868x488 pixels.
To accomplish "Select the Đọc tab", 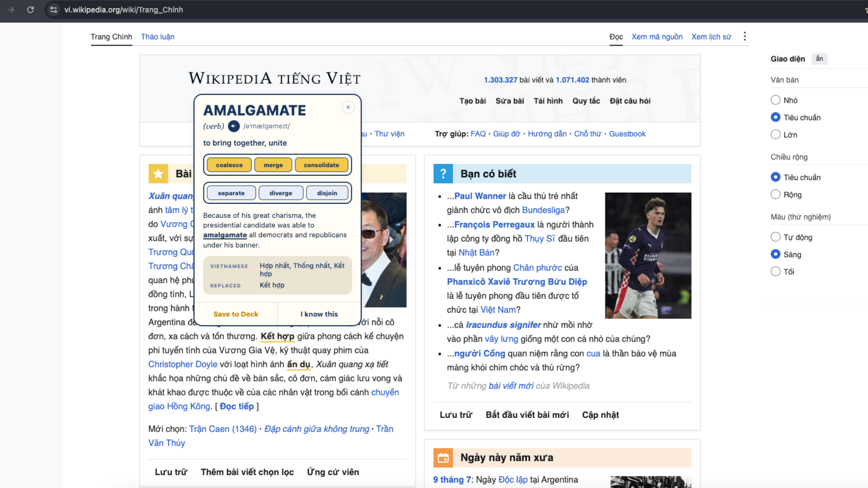I will tap(616, 37).
